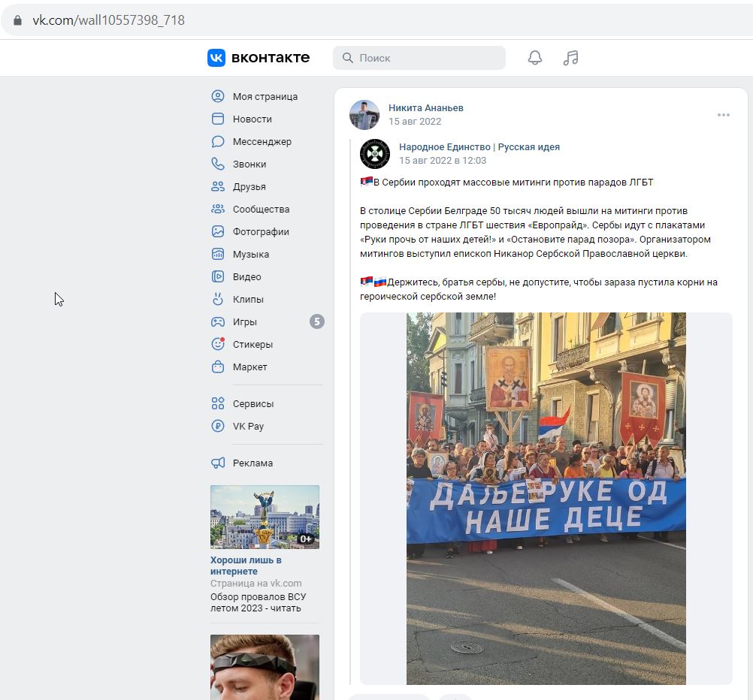Open Клипы section
This screenshot has height=700, width=753.
point(248,300)
